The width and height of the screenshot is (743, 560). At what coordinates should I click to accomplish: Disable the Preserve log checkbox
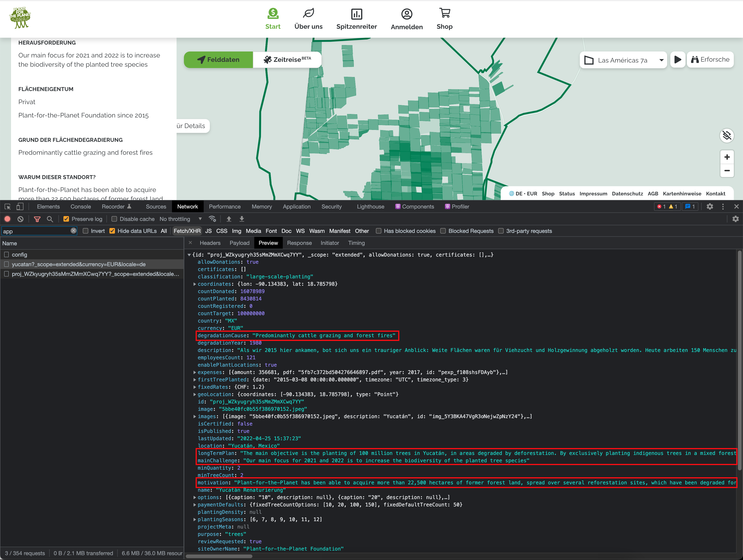[x=66, y=219]
